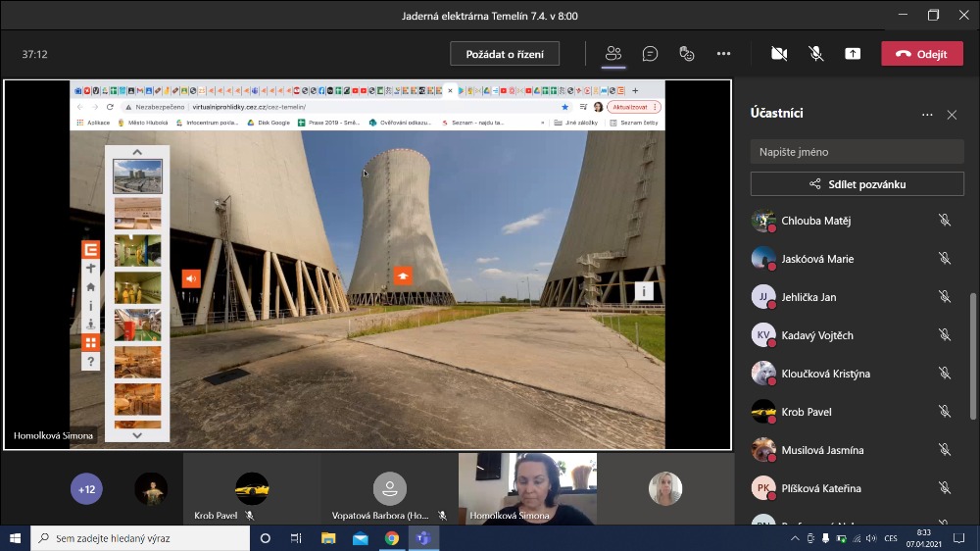Select participant Krob Pavel in list

pos(806,412)
